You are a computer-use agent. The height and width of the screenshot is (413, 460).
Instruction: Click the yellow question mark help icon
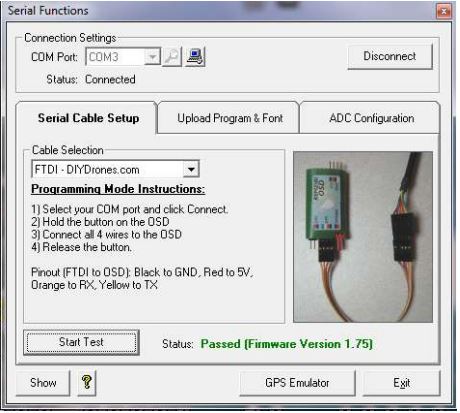click(x=87, y=383)
